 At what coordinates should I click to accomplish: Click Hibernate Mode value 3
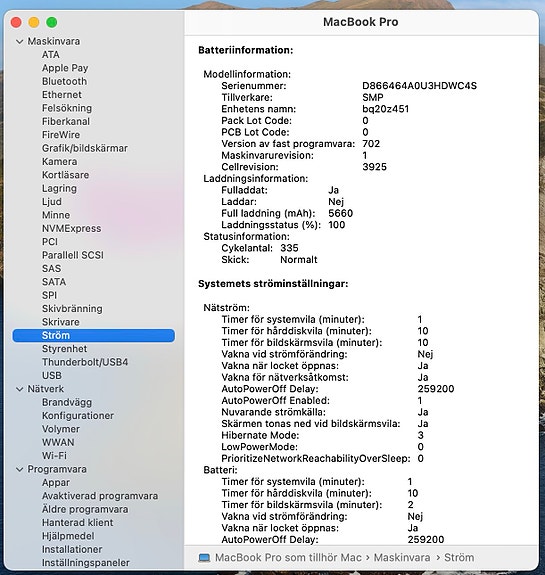point(420,435)
